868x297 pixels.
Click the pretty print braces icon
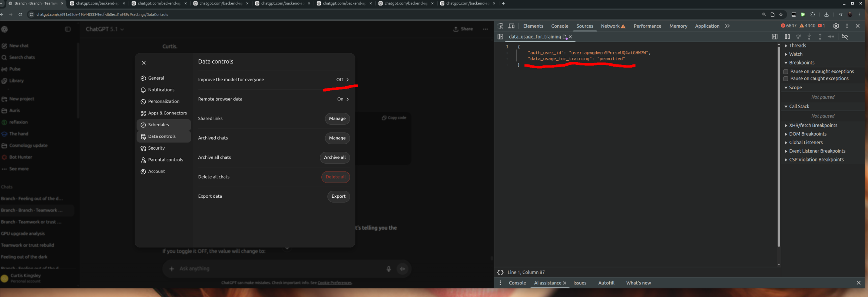[x=500, y=272]
